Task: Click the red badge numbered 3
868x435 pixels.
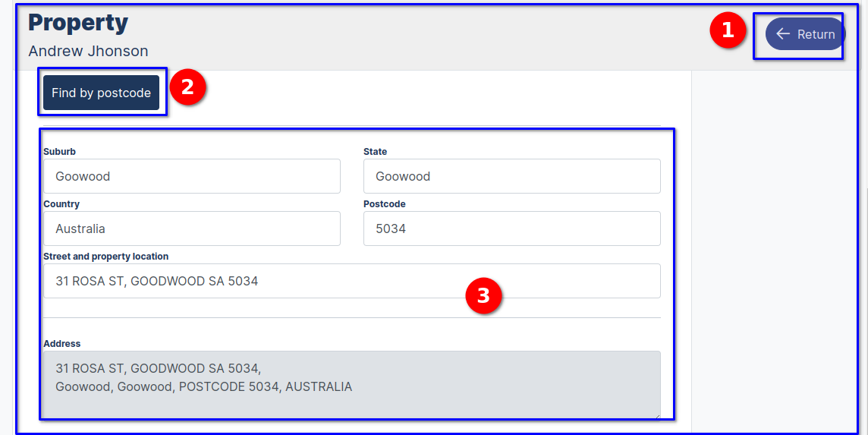Action: point(483,297)
